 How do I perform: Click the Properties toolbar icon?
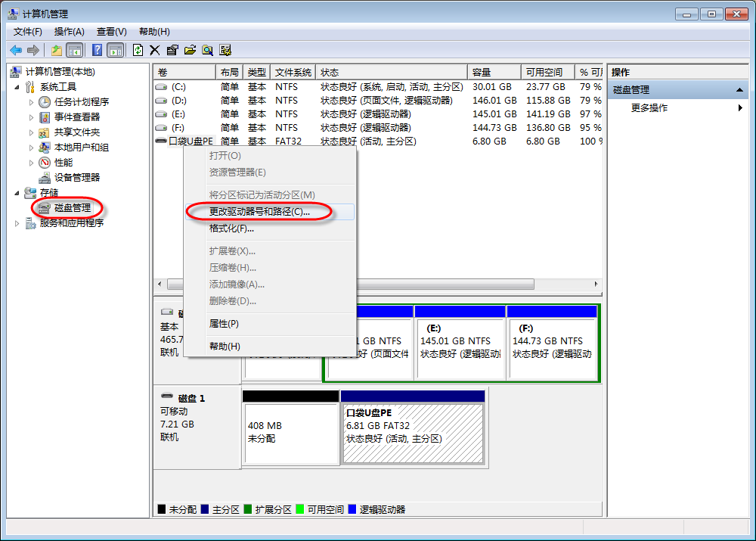[172, 50]
